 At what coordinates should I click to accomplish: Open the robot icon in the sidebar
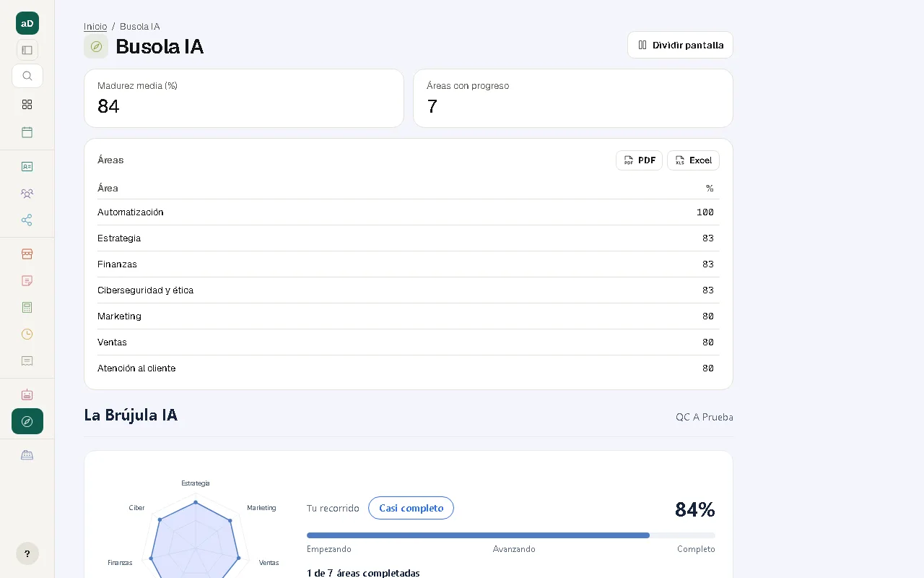point(27,394)
